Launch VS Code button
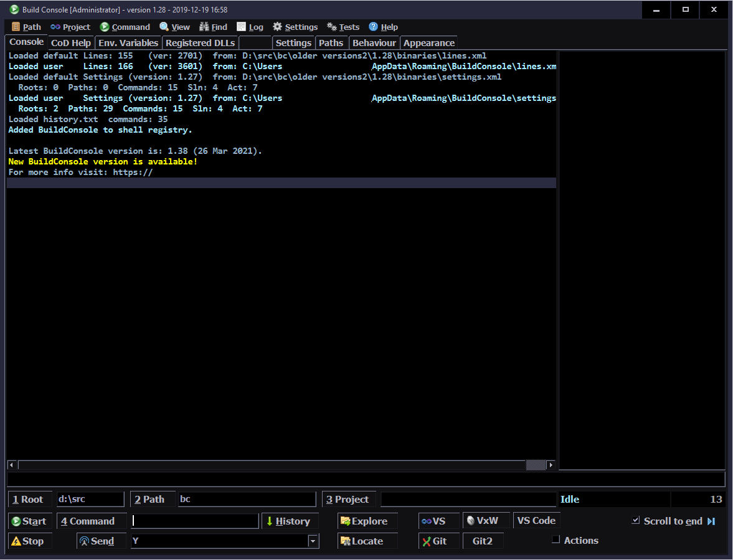 coord(536,520)
